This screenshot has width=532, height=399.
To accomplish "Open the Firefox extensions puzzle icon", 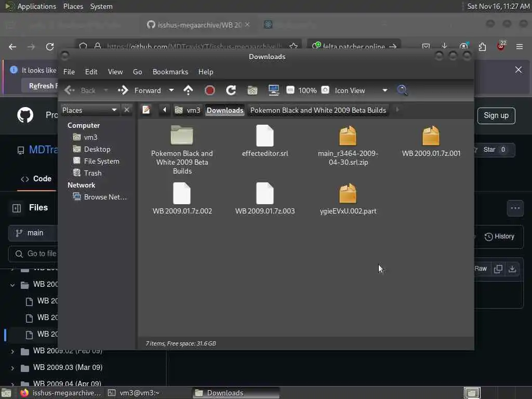I will 482,46.
